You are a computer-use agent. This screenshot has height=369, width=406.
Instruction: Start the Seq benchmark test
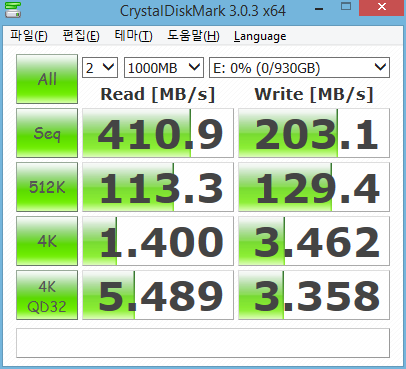click(x=47, y=133)
